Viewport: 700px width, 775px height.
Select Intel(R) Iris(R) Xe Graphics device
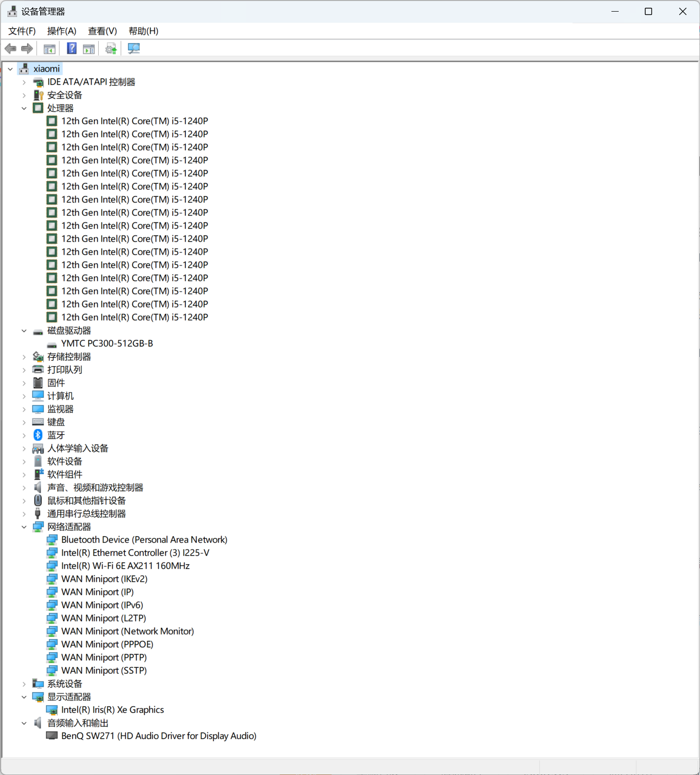[x=112, y=710]
